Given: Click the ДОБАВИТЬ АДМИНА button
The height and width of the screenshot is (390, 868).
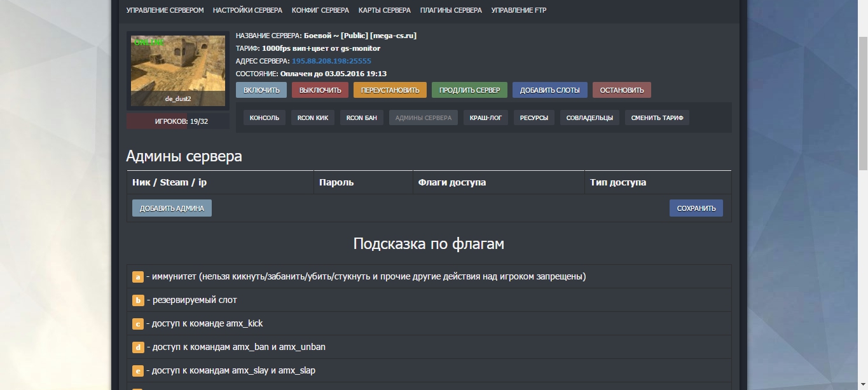Looking at the screenshot, I should tap(172, 208).
